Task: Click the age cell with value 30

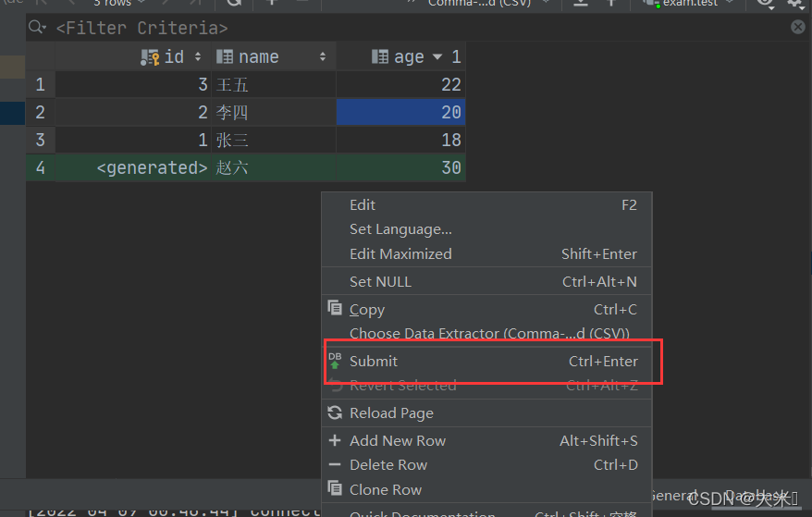Action: pyautogui.click(x=400, y=167)
